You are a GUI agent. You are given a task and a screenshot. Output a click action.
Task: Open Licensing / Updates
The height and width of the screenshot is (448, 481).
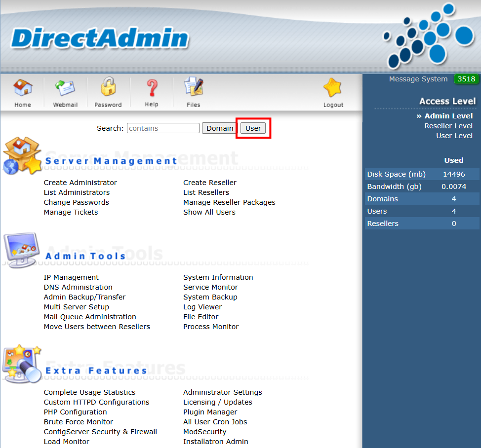click(x=218, y=402)
